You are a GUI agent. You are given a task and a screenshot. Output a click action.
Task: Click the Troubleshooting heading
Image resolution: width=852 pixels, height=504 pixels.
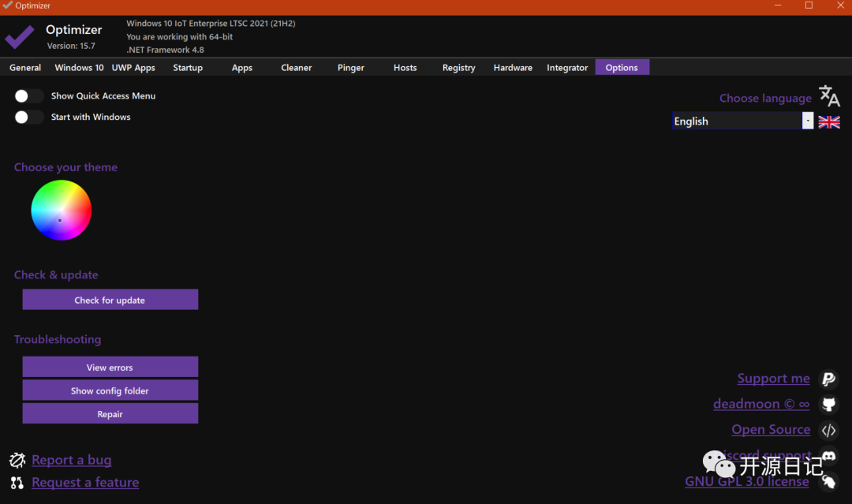point(58,339)
